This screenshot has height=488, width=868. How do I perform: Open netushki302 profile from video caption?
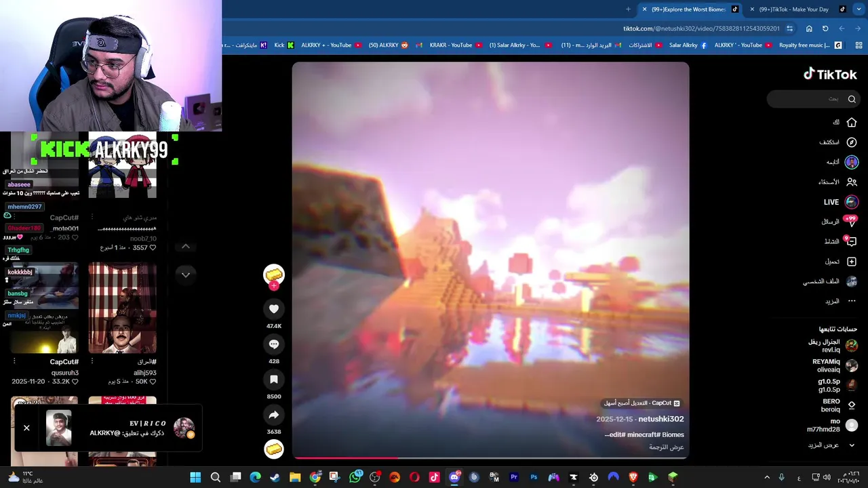(660, 419)
